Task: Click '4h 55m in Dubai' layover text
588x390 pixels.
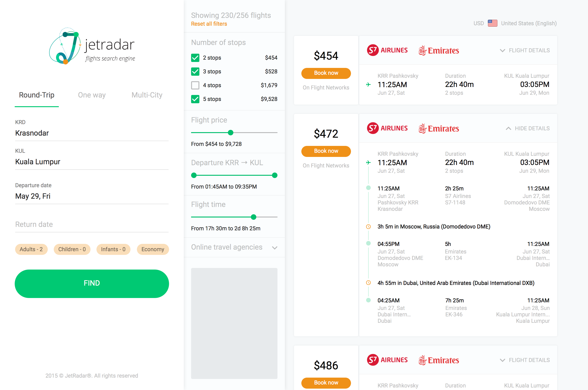Action: tap(456, 283)
